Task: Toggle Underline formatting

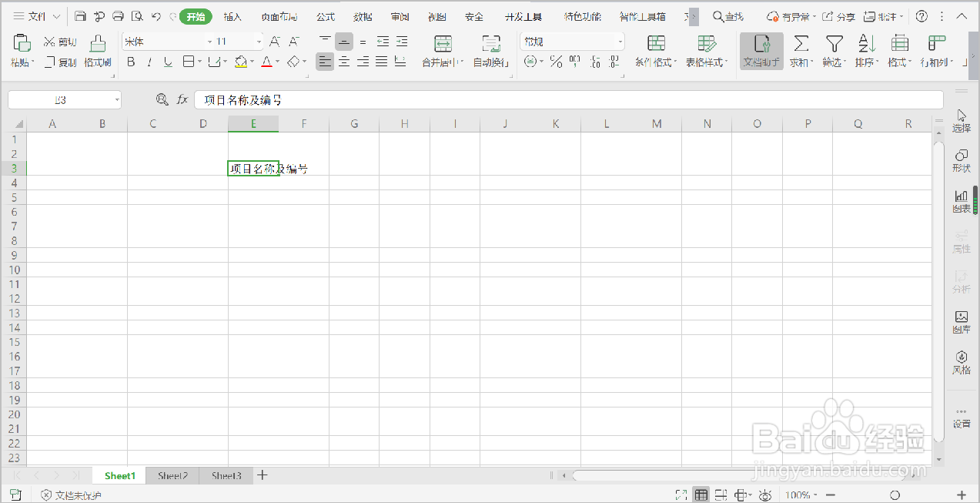Action: [x=168, y=62]
